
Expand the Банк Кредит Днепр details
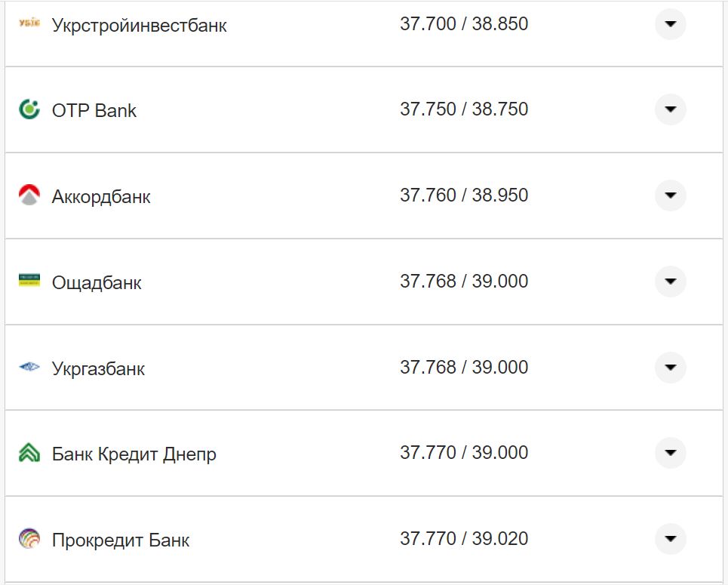670,452
